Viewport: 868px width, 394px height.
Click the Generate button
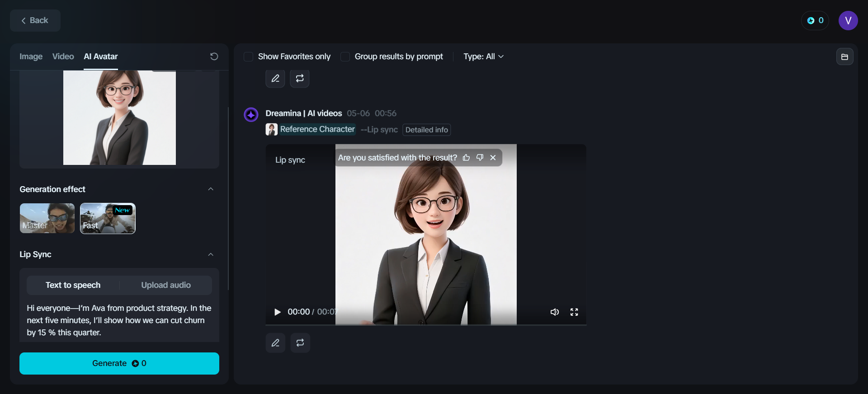(119, 363)
